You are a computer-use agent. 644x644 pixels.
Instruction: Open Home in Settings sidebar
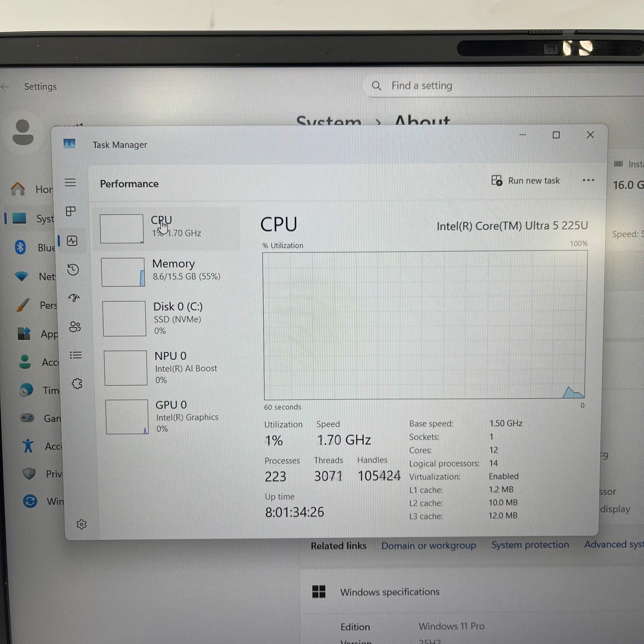(18, 188)
